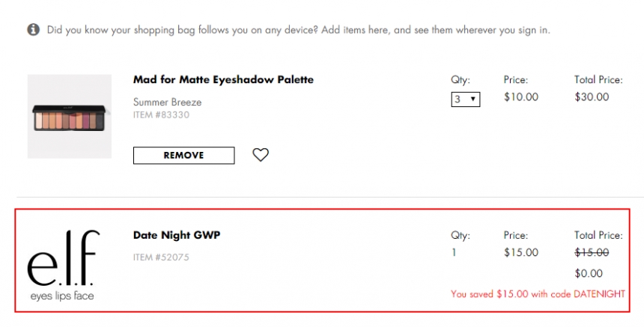Click the Date Night GWP quantity value 1
This screenshot has width=644, height=327.
tap(454, 252)
